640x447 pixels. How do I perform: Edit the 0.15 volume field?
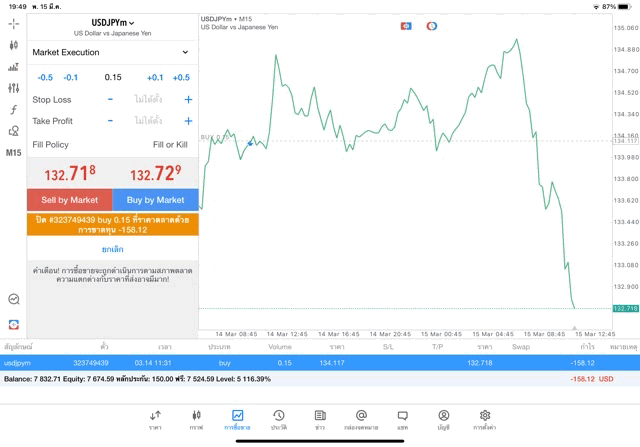coord(113,77)
